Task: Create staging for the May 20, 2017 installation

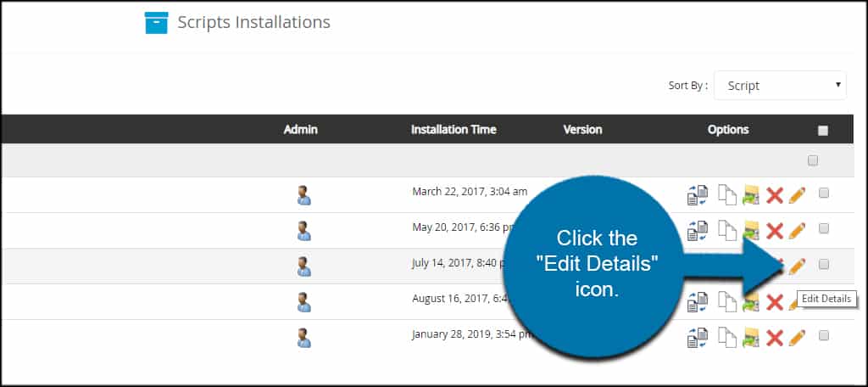Action: tap(727, 230)
